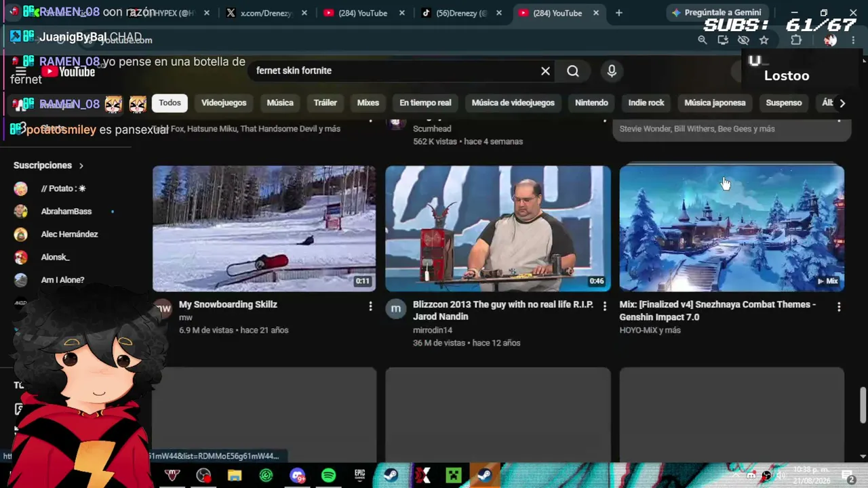This screenshot has width=868, height=488.
Task: Open Minecraft from the taskbar
Action: coord(454,476)
